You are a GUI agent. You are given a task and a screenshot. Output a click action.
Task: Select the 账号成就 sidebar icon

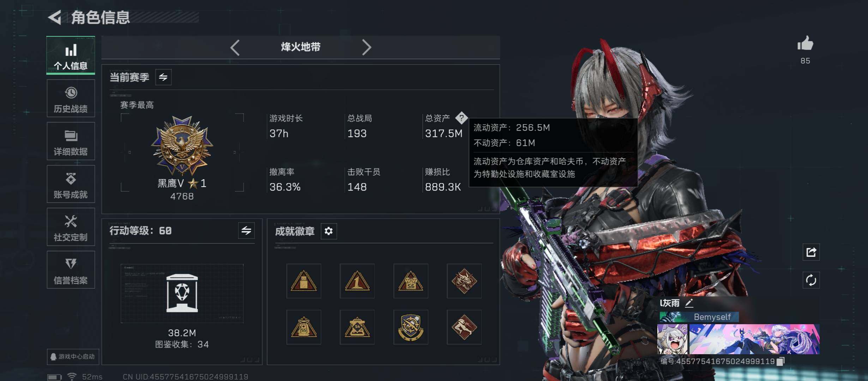tap(71, 184)
